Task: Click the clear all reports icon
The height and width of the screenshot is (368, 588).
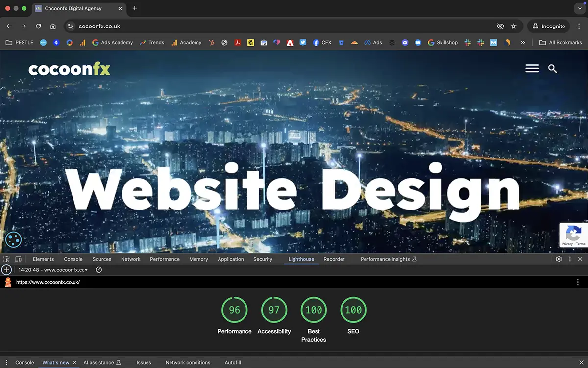Action: click(x=98, y=270)
